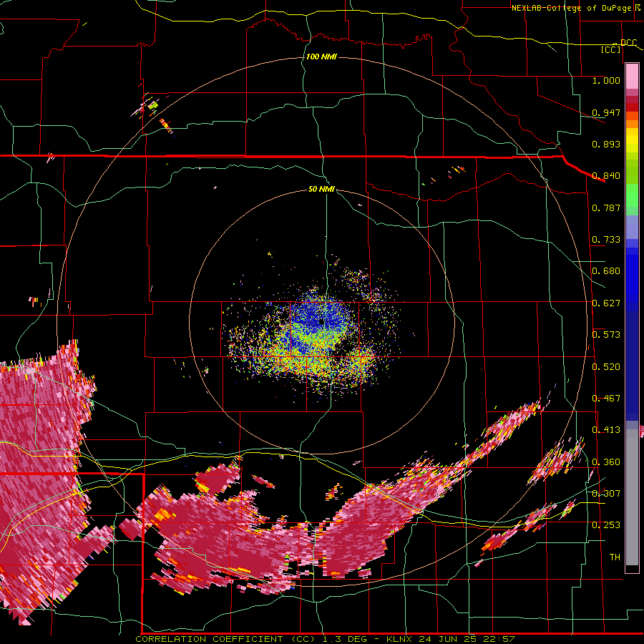The image size is (644, 644).
Task: Click the 0.520 scale value
Action: pos(606,367)
